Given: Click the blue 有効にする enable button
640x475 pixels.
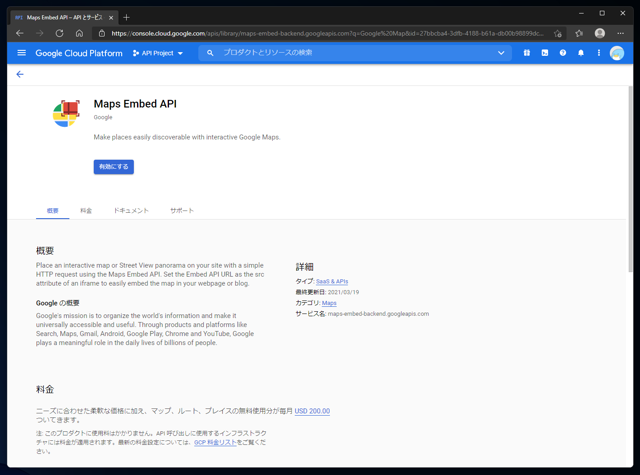Looking at the screenshot, I should 113,166.
